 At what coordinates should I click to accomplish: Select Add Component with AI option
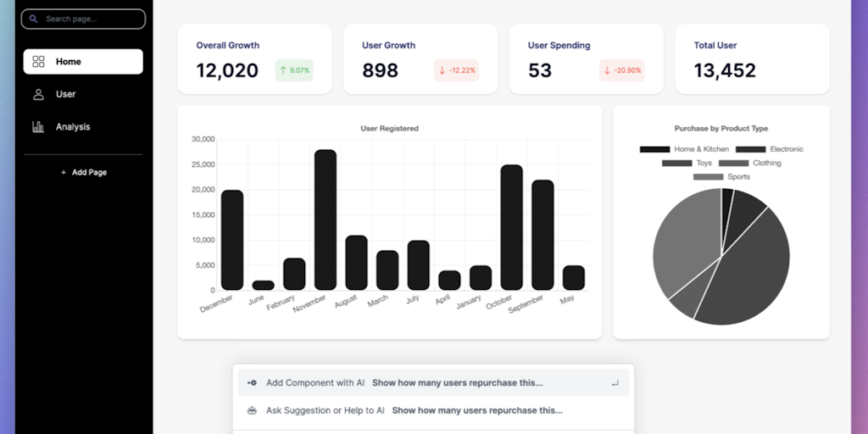tap(433, 382)
